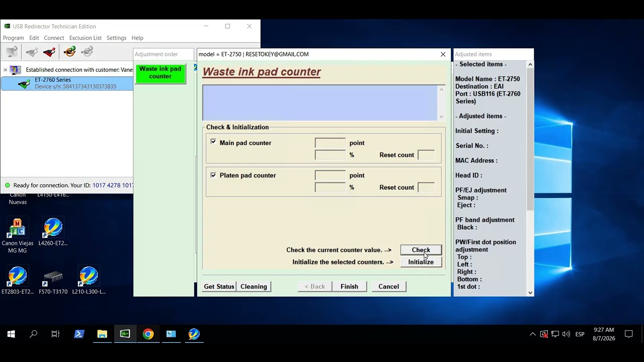The height and width of the screenshot is (362, 644).
Task: Click the Main pad counter percent field
Action: 330,155
